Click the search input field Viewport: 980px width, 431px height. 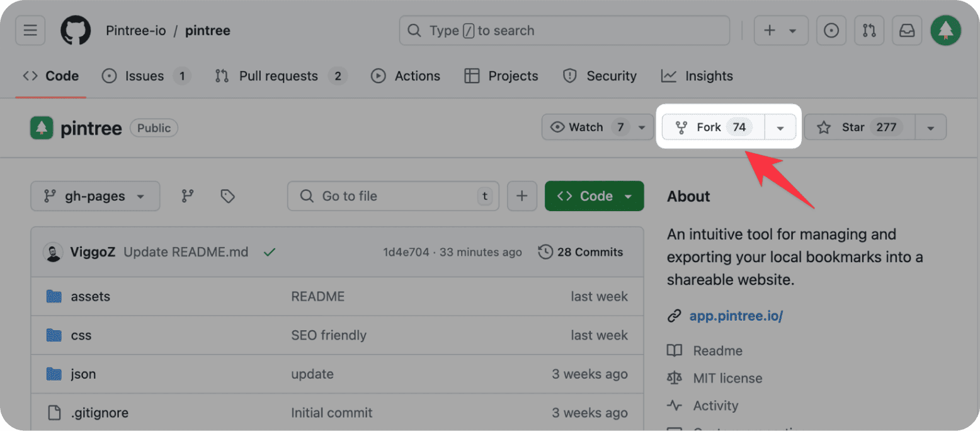coord(564,31)
